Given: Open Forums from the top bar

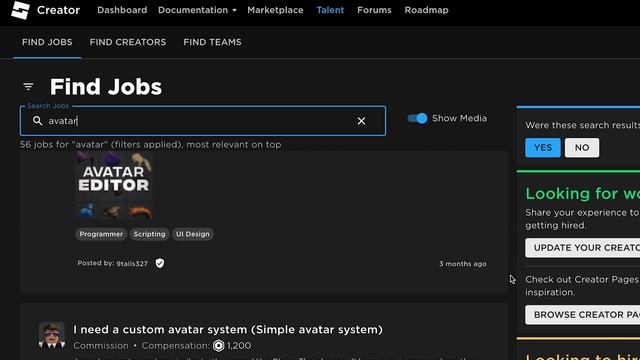Looking at the screenshot, I should point(374,10).
